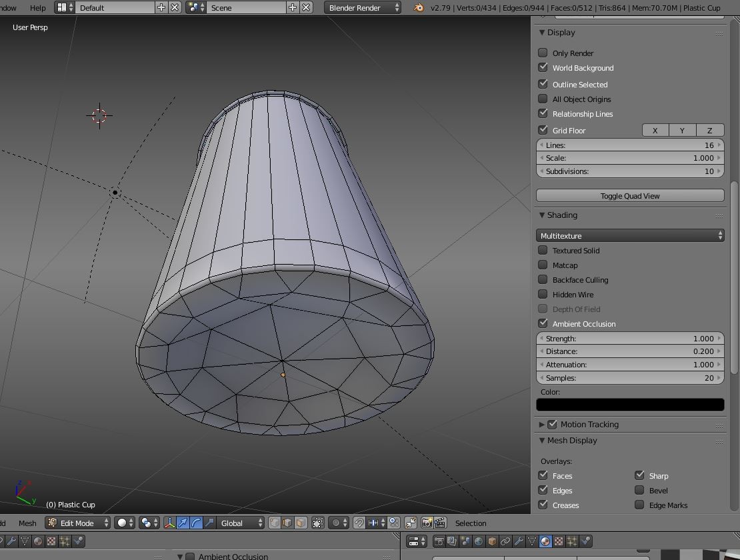This screenshot has width=740, height=560.
Task: Click the Ambient Occlusion Color swatch
Action: [629, 404]
